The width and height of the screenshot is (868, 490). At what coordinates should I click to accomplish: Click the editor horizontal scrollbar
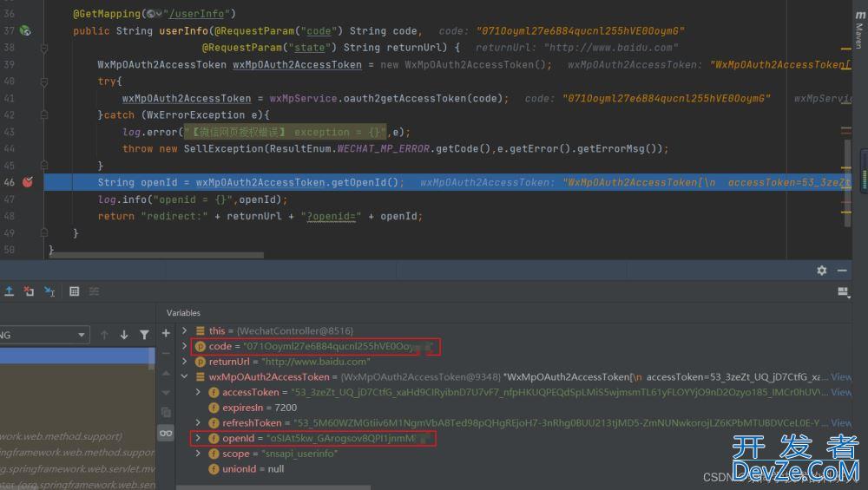point(156,256)
